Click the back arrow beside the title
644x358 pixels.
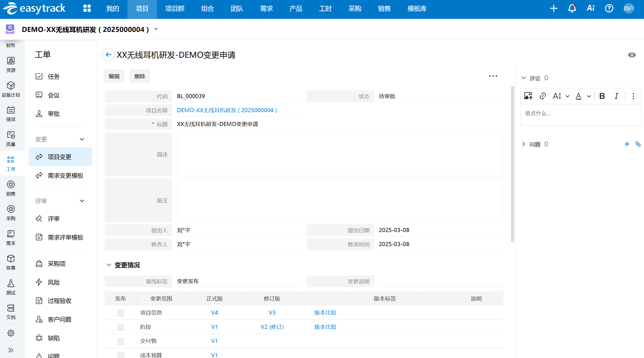(x=108, y=55)
